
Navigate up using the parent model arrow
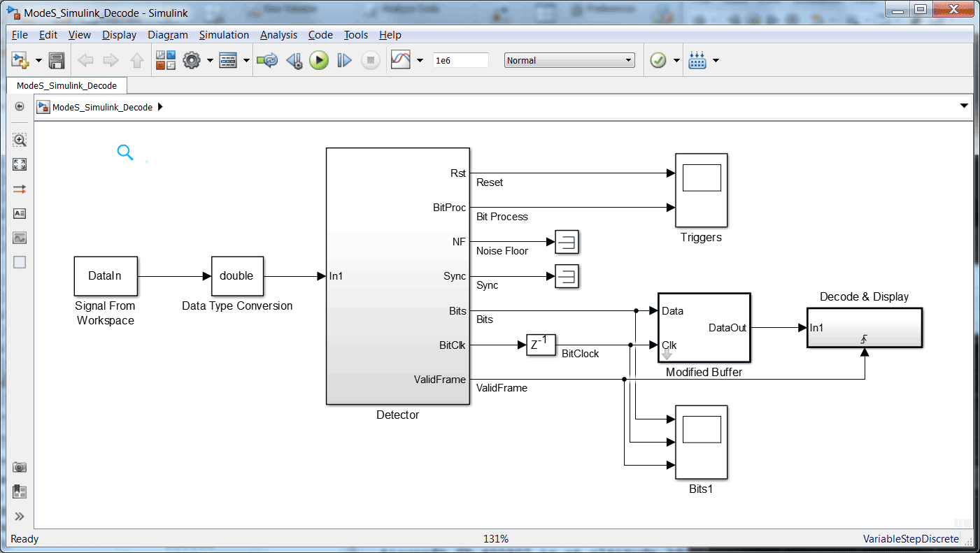coord(136,60)
